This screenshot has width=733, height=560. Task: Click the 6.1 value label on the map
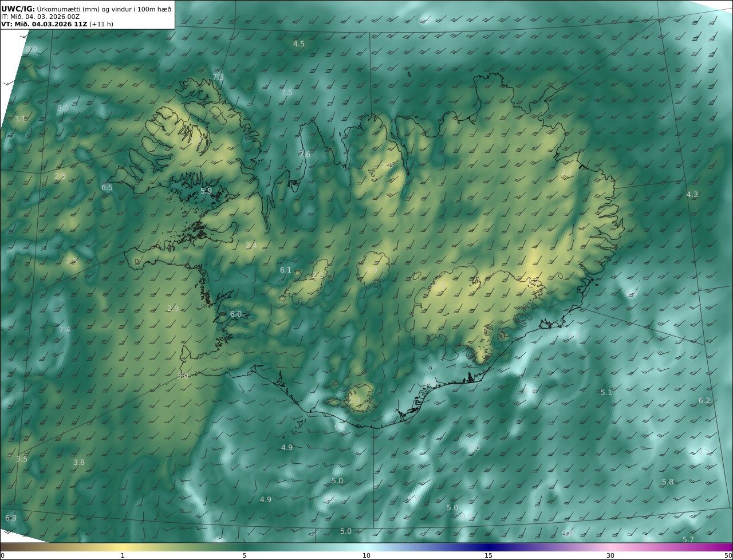[286, 270]
